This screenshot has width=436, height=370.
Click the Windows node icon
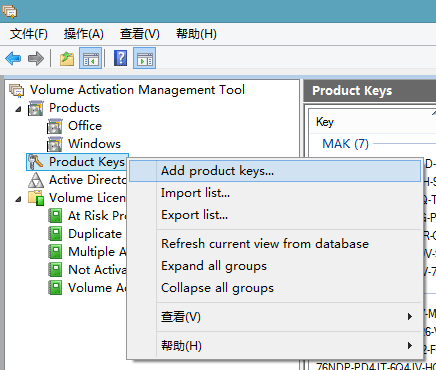click(55, 144)
